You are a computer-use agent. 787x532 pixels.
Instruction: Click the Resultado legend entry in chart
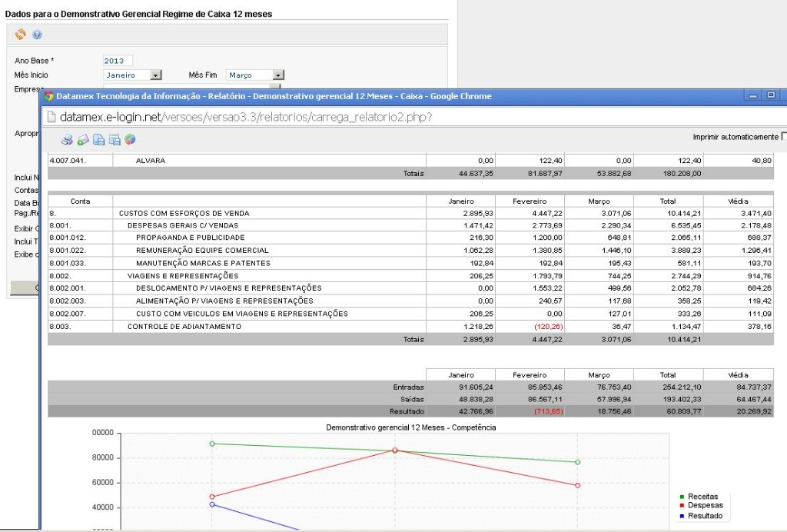pyautogui.click(x=701, y=515)
